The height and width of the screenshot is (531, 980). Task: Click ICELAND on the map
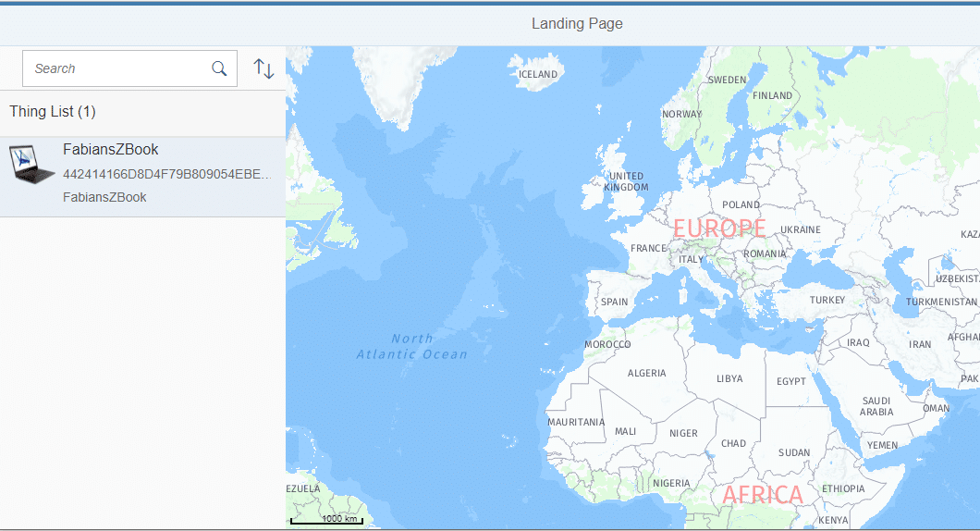click(538, 74)
